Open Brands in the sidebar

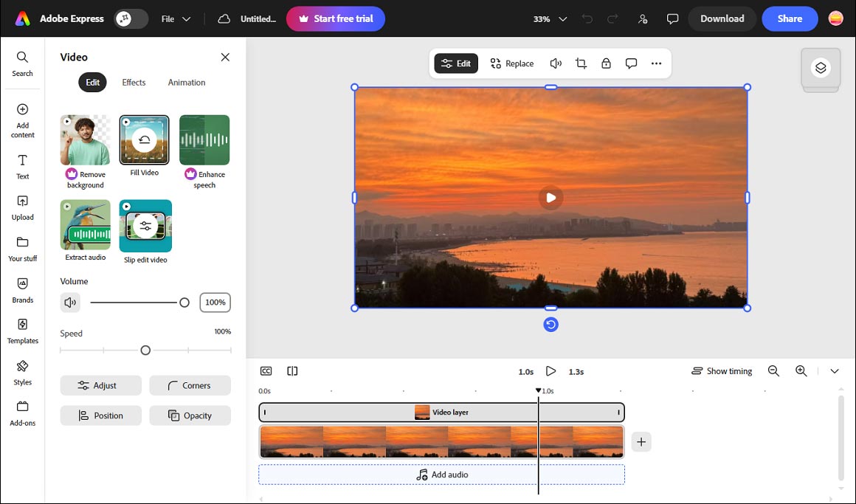(x=22, y=291)
